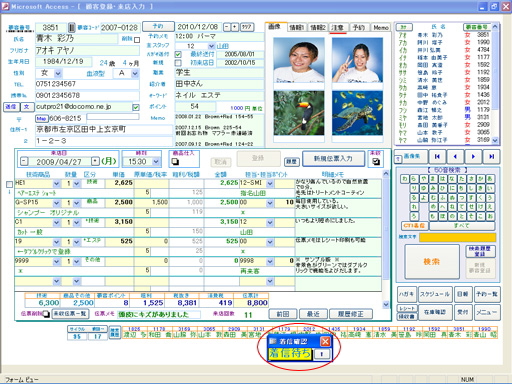This screenshot has height=384, width=512.
Task: Click the print icon beside 伝票メモ list button
Action: (x=46, y=314)
